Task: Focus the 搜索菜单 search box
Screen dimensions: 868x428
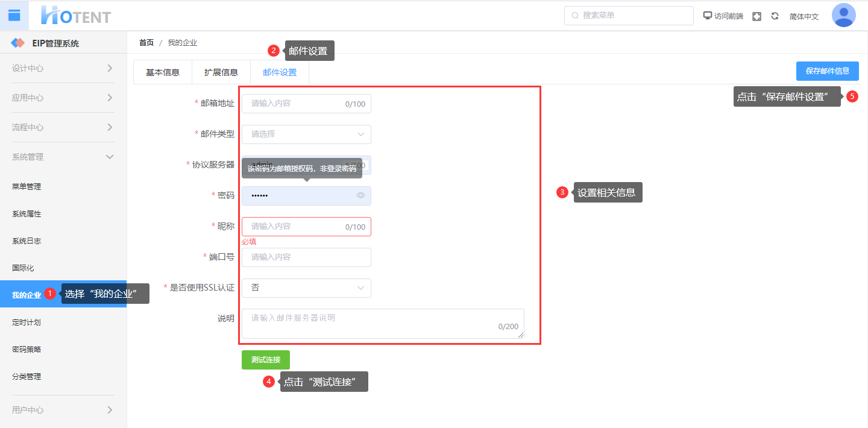Action: click(629, 15)
